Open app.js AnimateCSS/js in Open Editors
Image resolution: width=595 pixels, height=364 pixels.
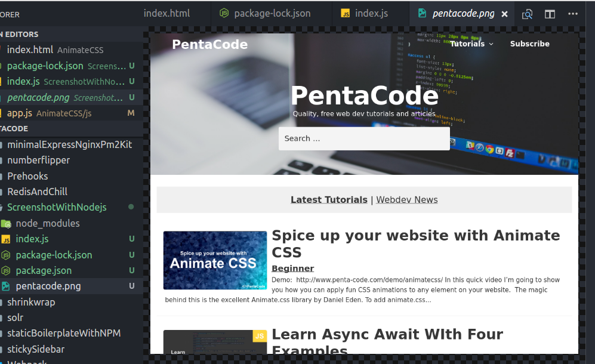[72, 113]
